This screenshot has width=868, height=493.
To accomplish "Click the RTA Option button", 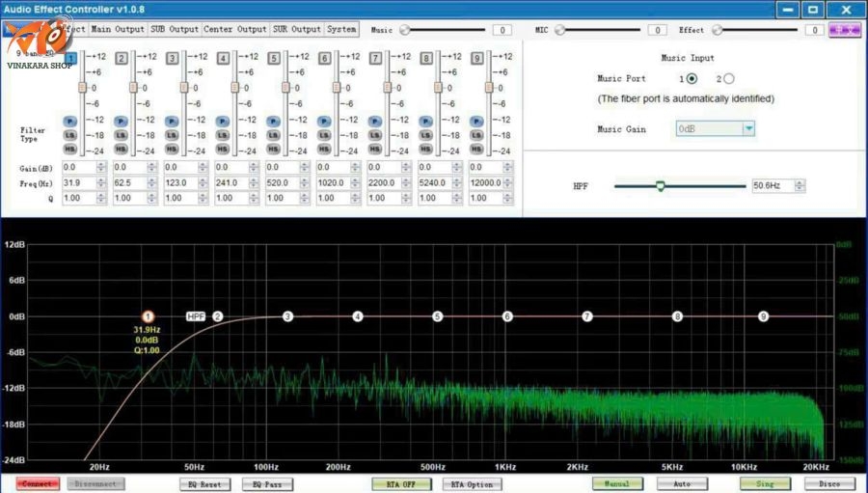I will point(472,484).
